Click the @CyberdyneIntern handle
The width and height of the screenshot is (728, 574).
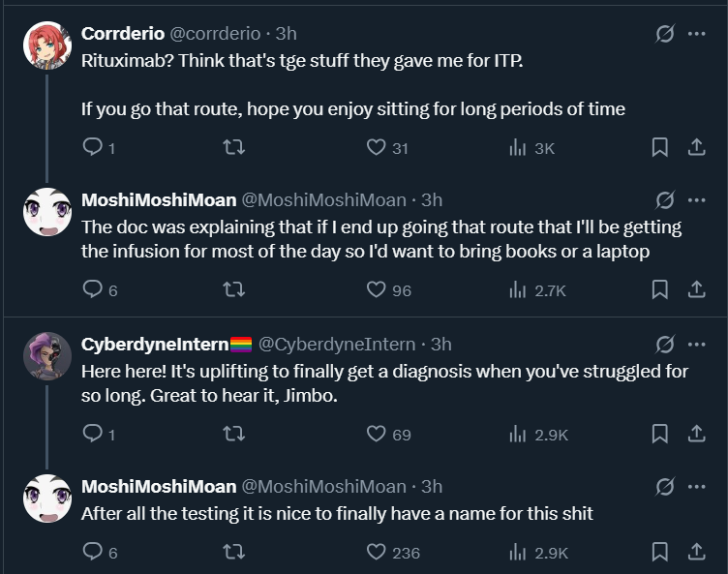[x=338, y=344]
